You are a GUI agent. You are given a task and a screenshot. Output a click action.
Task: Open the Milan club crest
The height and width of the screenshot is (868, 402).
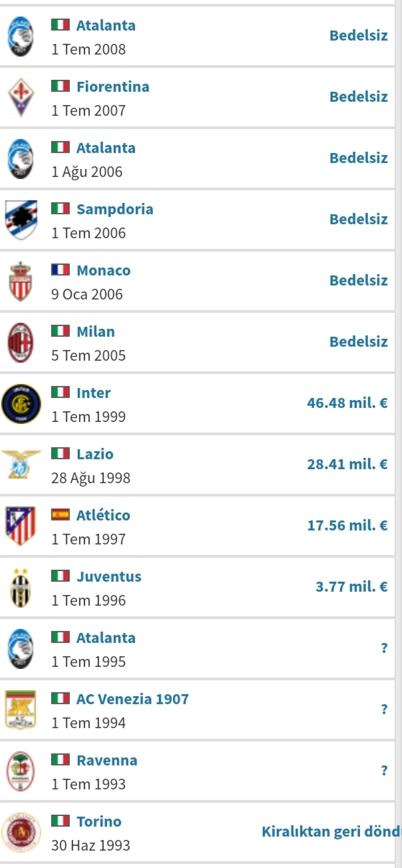tap(21, 342)
